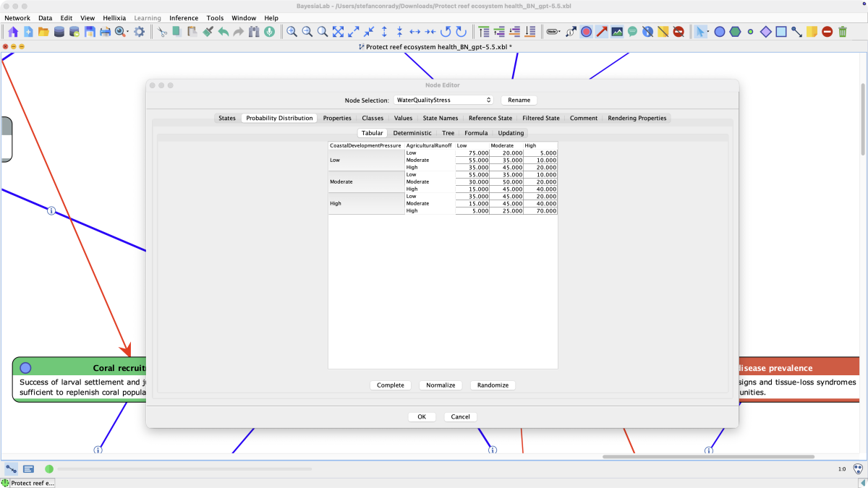Open the Network menu

[17, 18]
